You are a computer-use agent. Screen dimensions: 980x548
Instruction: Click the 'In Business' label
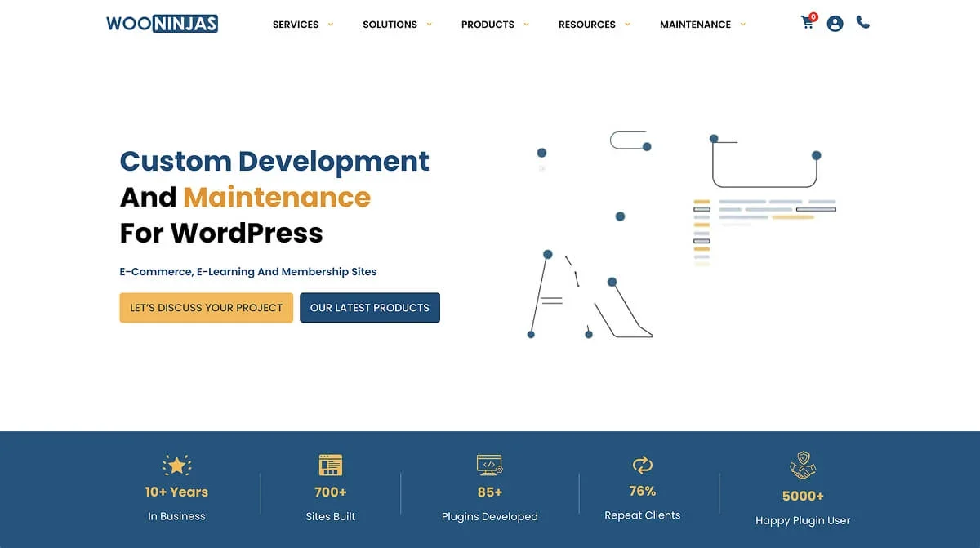(x=176, y=516)
